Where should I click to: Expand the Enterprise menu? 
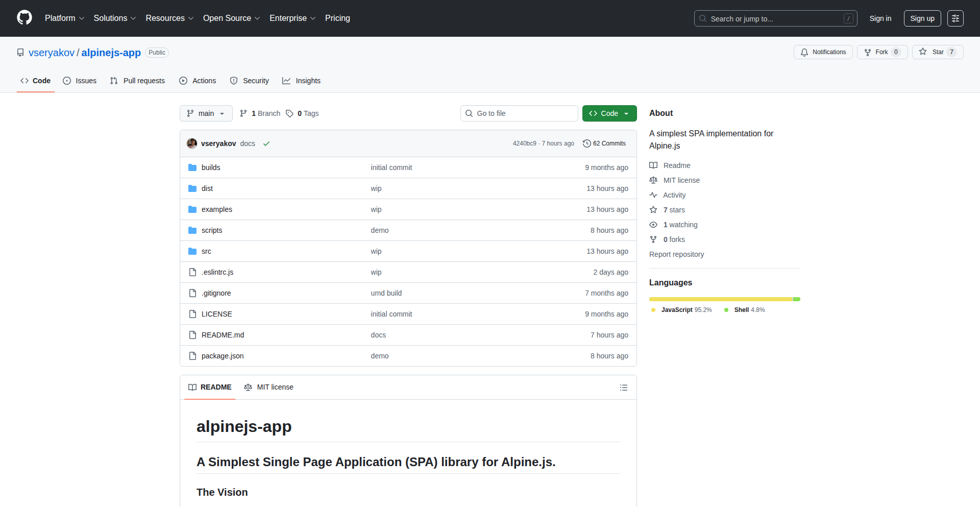[292, 18]
